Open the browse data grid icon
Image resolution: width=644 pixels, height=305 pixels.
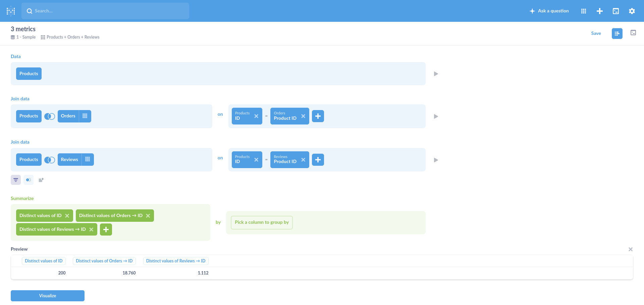[x=584, y=11]
